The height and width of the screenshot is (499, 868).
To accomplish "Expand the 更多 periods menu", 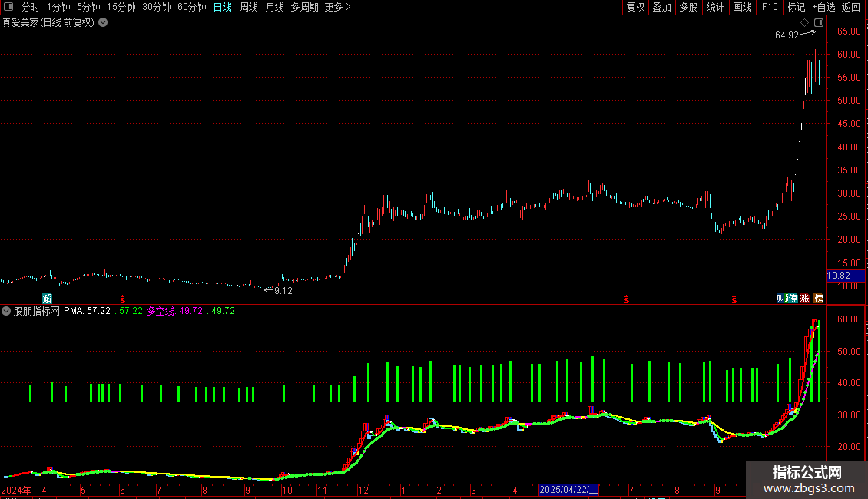I will [x=338, y=7].
